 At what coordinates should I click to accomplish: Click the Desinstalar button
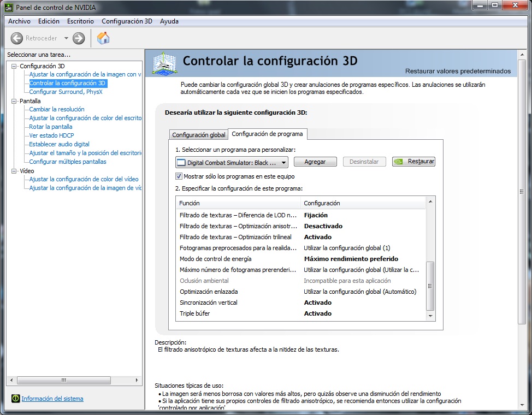[364, 162]
